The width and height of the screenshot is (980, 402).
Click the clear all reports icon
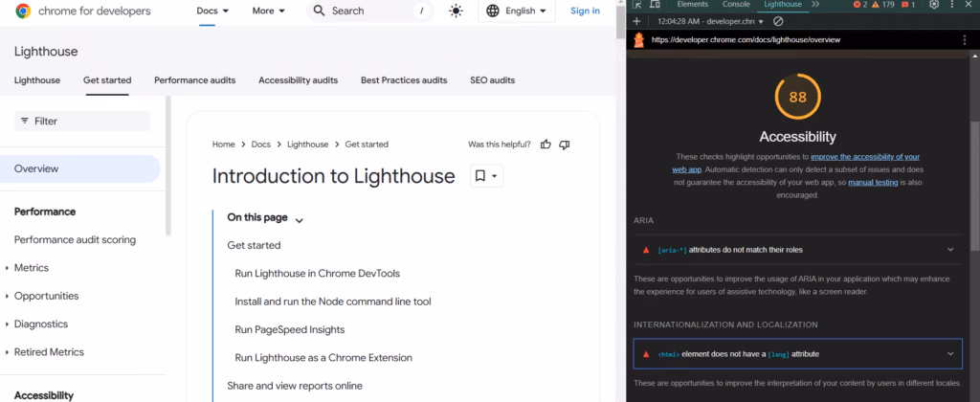coord(778,21)
